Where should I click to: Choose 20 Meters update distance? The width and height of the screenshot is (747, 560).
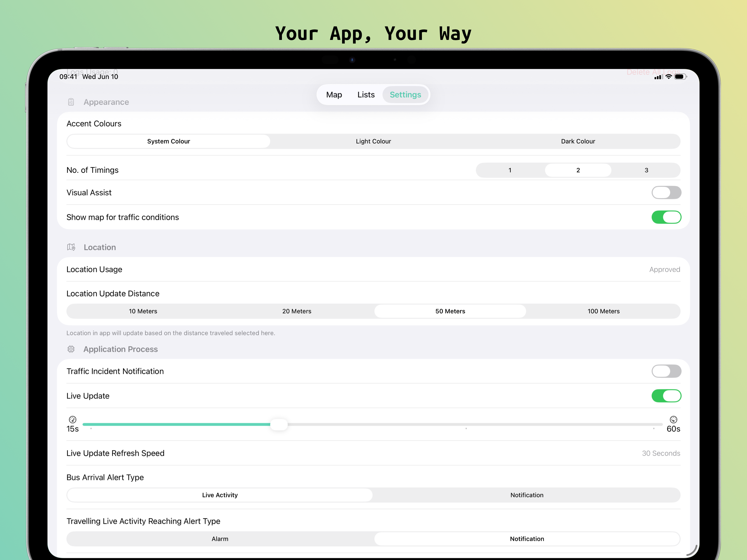pyautogui.click(x=297, y=311)
